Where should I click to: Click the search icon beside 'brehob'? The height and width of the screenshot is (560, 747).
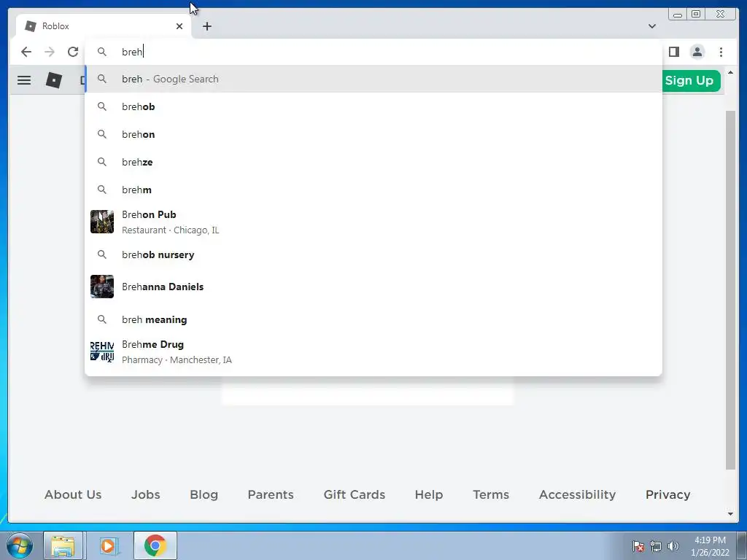[x=102, y=106]
